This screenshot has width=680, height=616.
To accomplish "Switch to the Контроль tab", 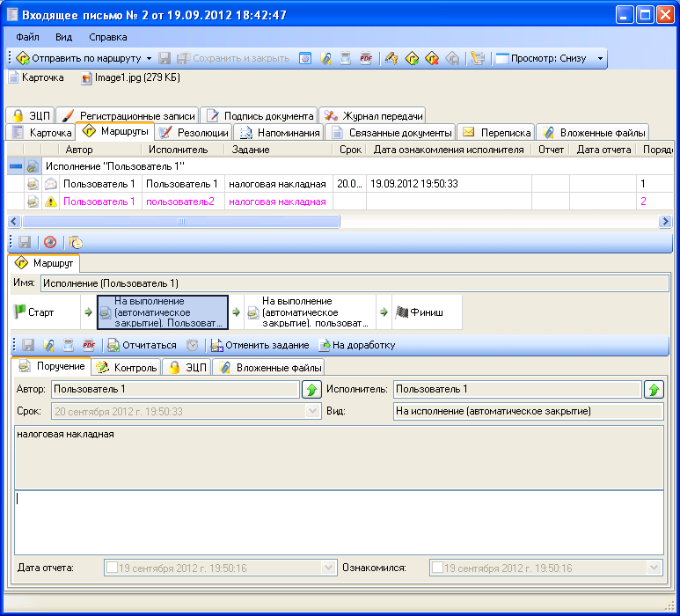I will click(127, 367).
